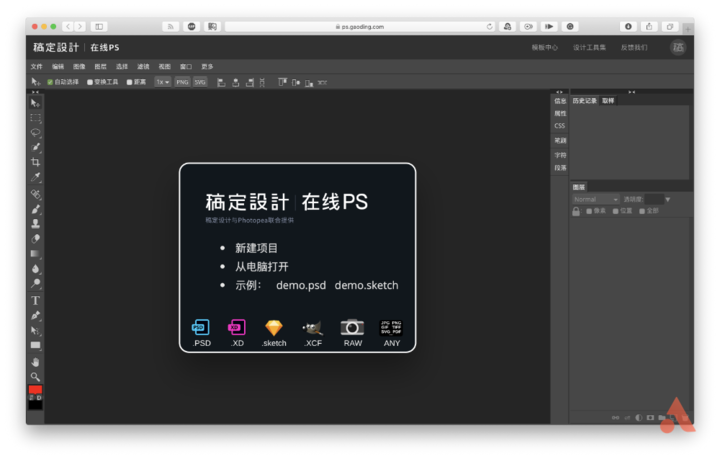Click the RAW camera icon
The height and width of the screenshot is (459, 720).
[352, 327]
